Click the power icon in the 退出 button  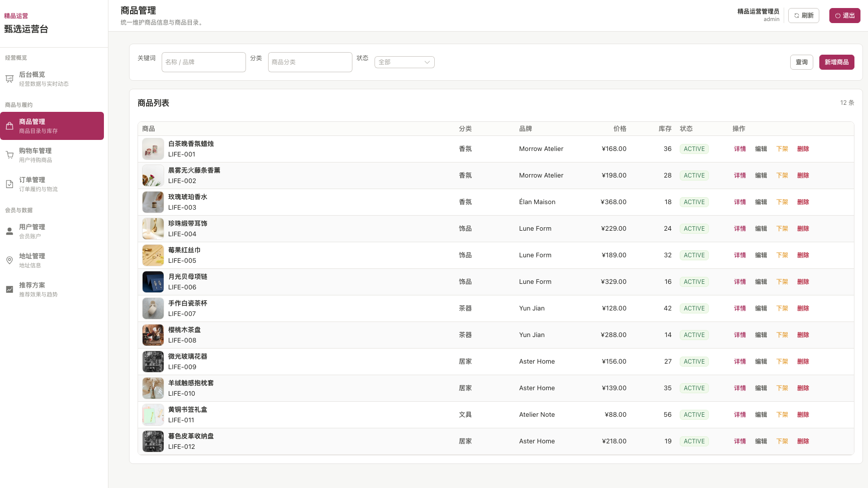point(838,16)
